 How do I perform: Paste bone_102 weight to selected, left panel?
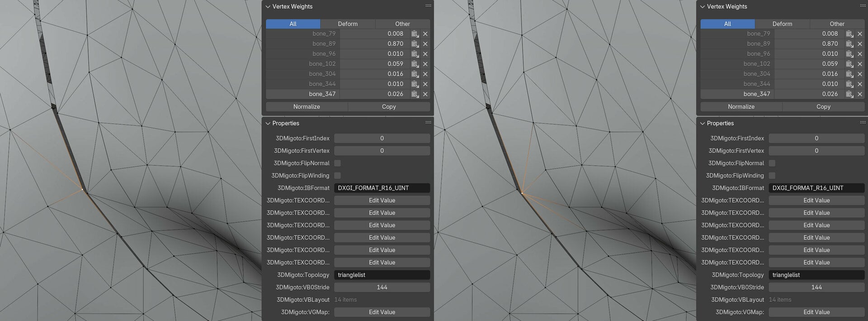(415, 64)
